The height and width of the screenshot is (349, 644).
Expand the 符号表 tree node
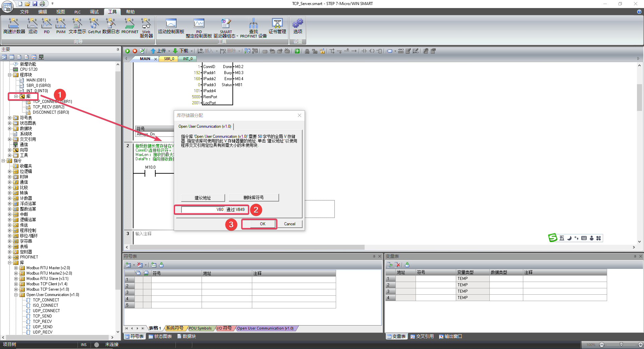point(9,118)
